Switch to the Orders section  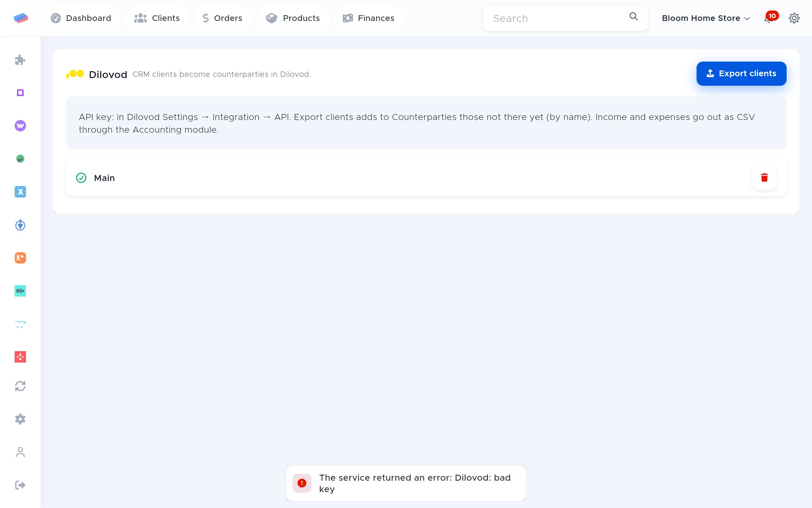(222, 18)
